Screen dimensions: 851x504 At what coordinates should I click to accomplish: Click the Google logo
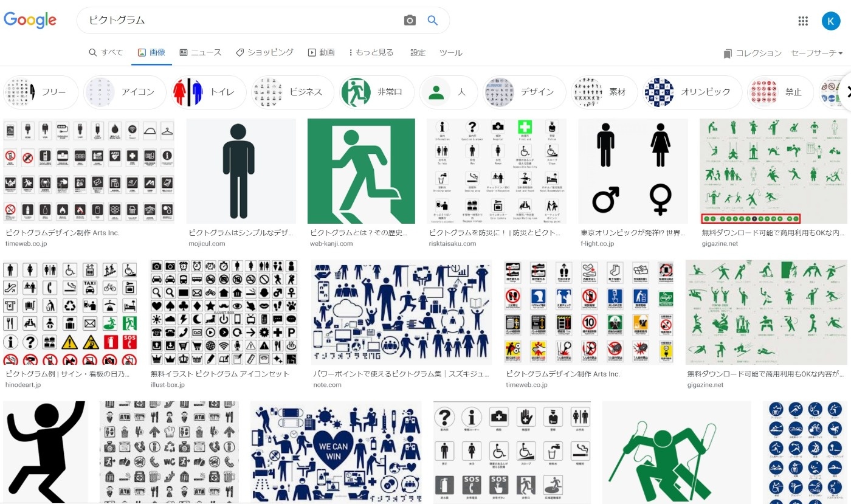[x=30, y=20]
